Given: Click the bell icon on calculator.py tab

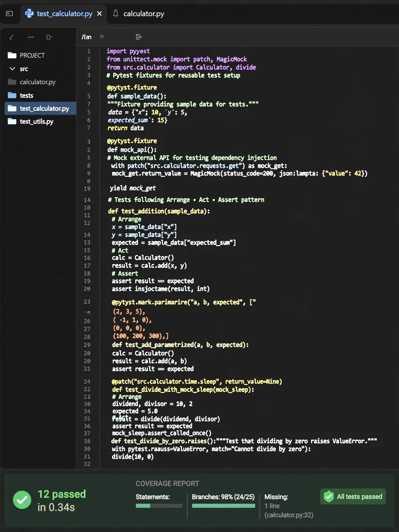Looking at the screenshot, I should [116, 14].
